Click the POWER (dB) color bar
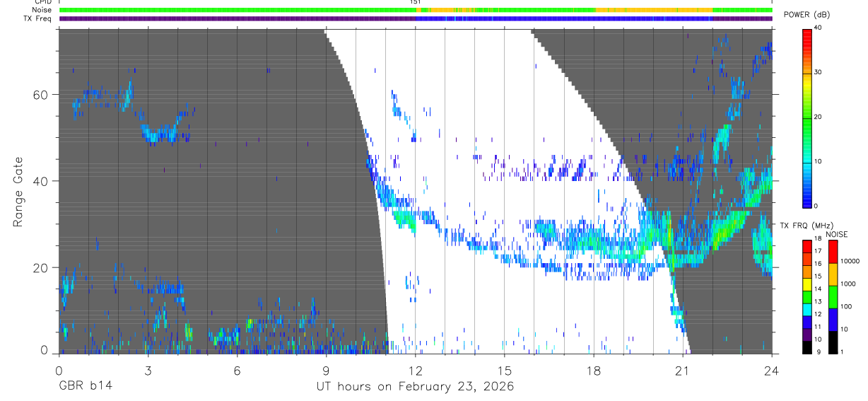The height and width of the screenshot is (401, 868). tap(807, 117)
